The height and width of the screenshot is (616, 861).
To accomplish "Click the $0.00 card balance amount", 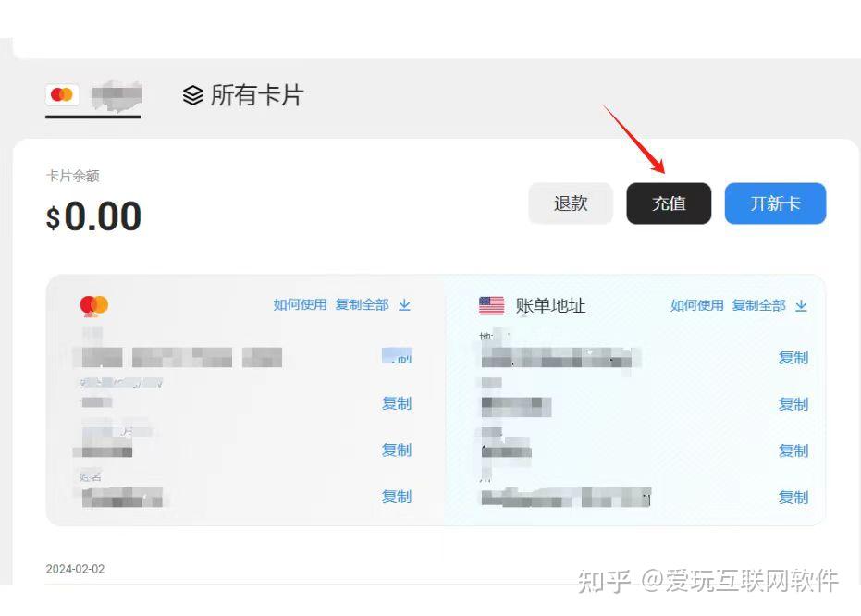I will click(x=94, y=216).
